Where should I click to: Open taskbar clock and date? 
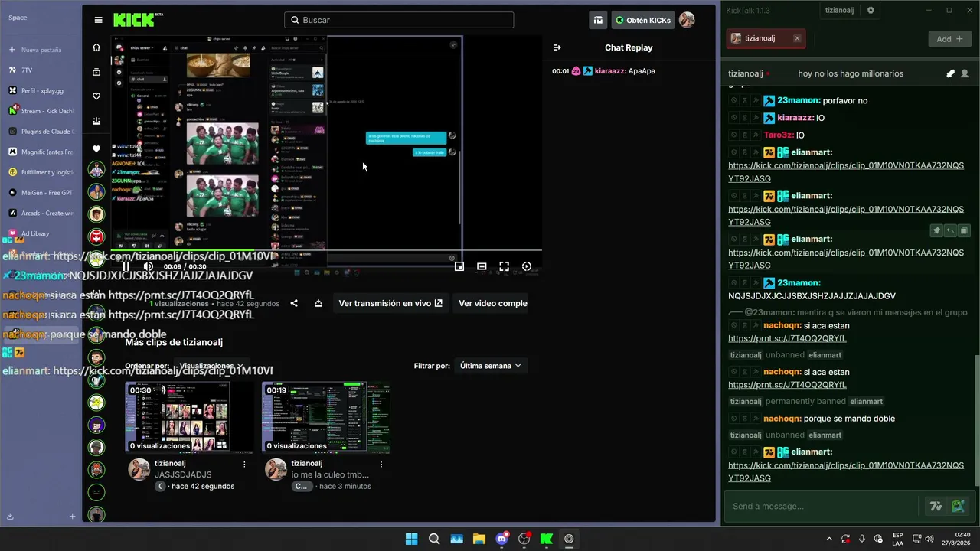coord(956,539)
